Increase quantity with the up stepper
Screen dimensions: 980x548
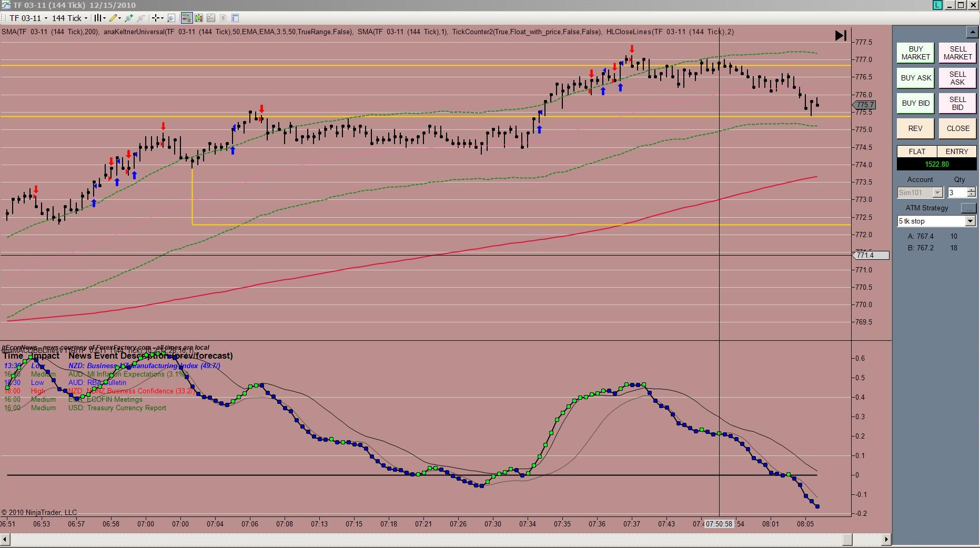(x=972, y=190)
